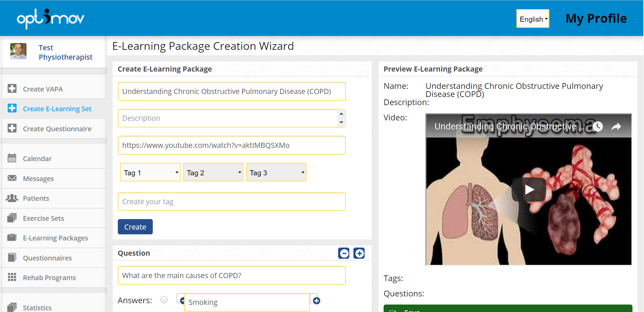Click the physiotherapist profile photo
The height and width of the screenshot is (312, 644).
click(18, 51)
